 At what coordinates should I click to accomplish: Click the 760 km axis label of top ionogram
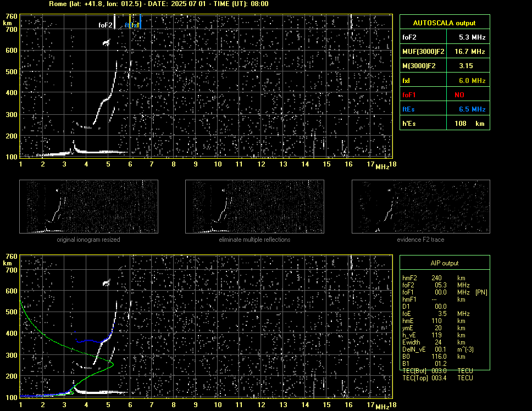(12, 16)
